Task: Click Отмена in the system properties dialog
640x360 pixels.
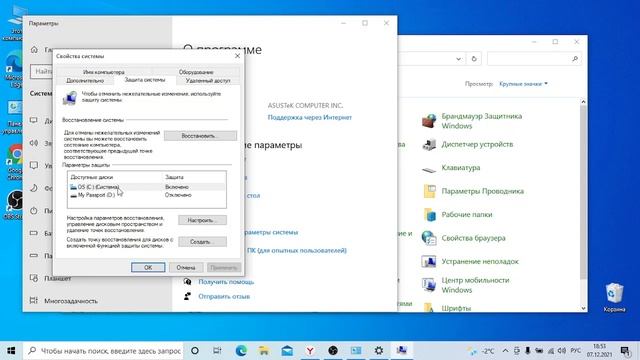Action: pos(186,267)
